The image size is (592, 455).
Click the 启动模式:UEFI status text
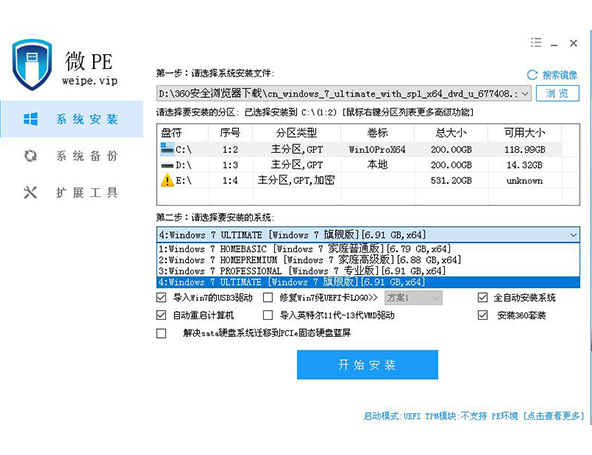pyautogui.click(x=392, y=416)
